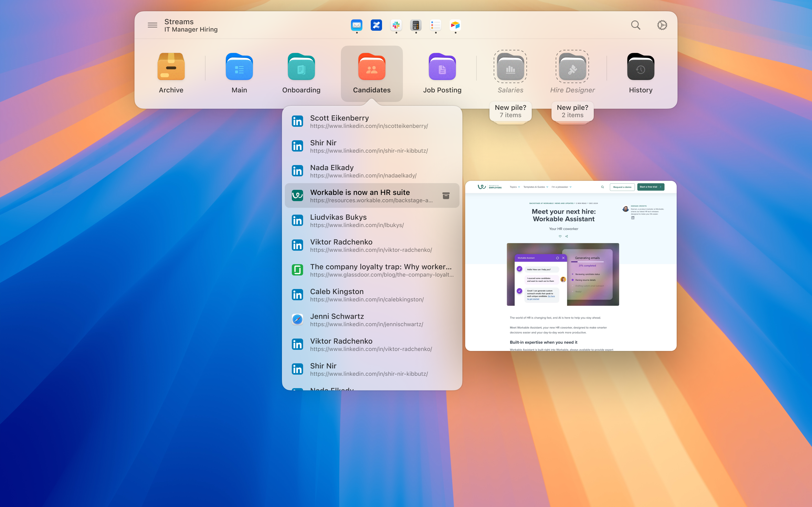Viewport: 812px width, 507px height.
Task: Open the settings gear icon
Action: (x=662, y=25)
